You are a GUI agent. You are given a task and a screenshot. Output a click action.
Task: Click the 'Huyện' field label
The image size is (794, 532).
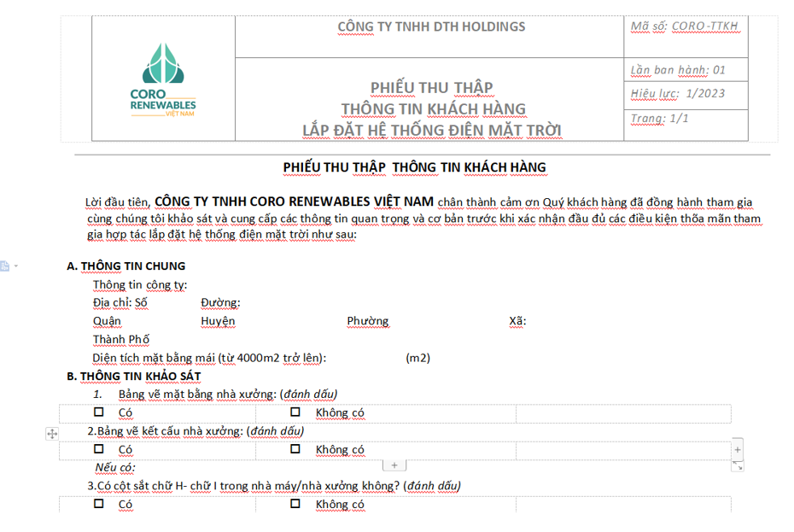[218, 322]
